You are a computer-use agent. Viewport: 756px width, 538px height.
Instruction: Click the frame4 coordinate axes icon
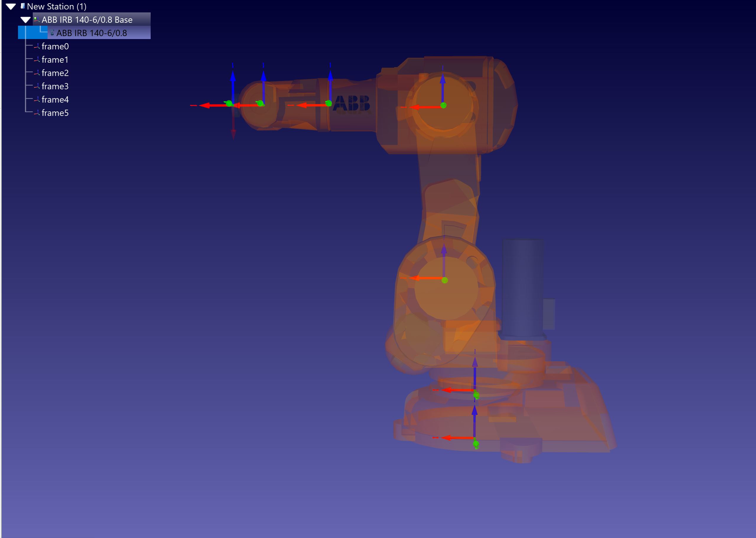coord(37,99)
